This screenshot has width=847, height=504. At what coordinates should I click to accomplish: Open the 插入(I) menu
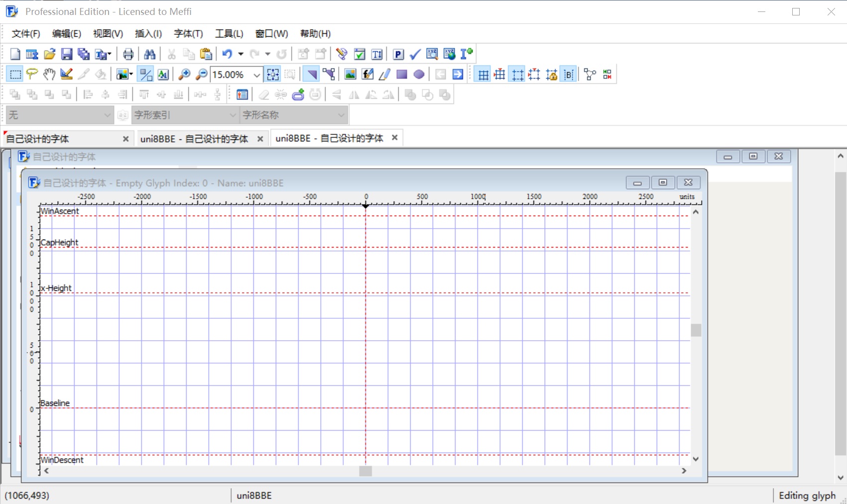[x=148, y=33]
